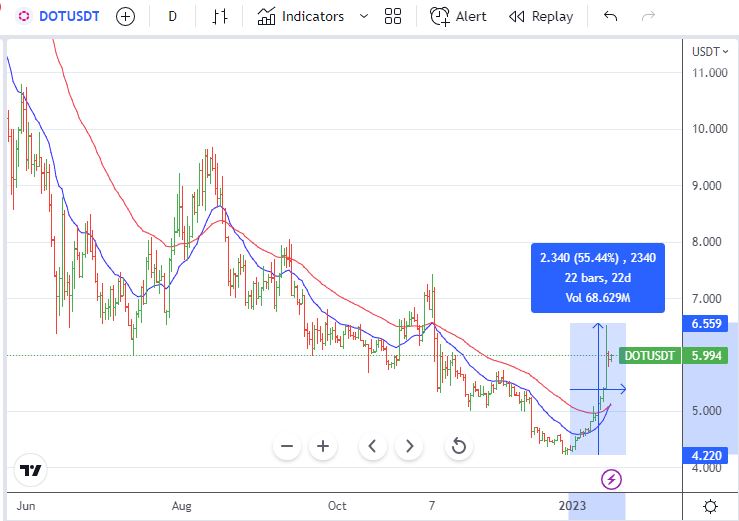Open the USDT currency dropdown
Viewport: 739px width, 521px height.
710,51
